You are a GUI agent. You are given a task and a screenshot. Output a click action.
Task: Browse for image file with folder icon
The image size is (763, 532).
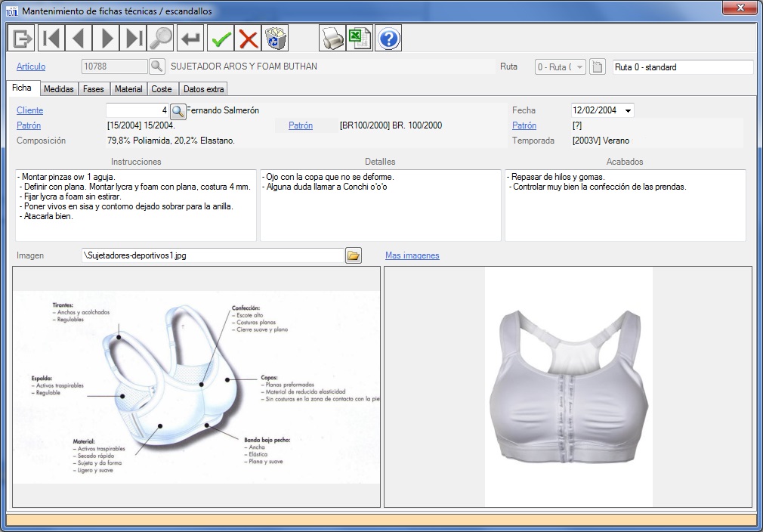click(x=353, y=255)
